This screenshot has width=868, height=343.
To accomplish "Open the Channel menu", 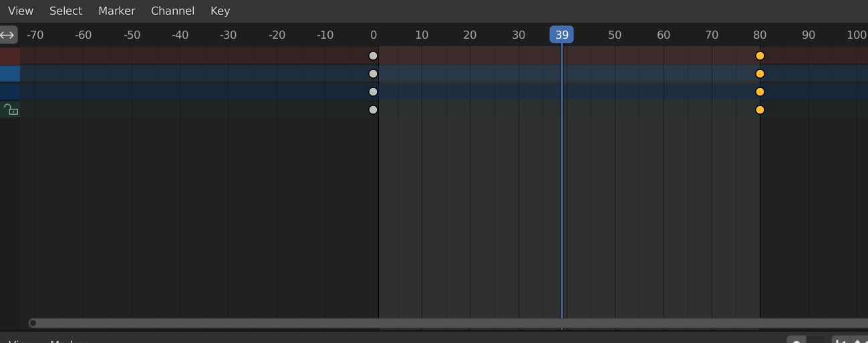I will [x=172, y=11].
